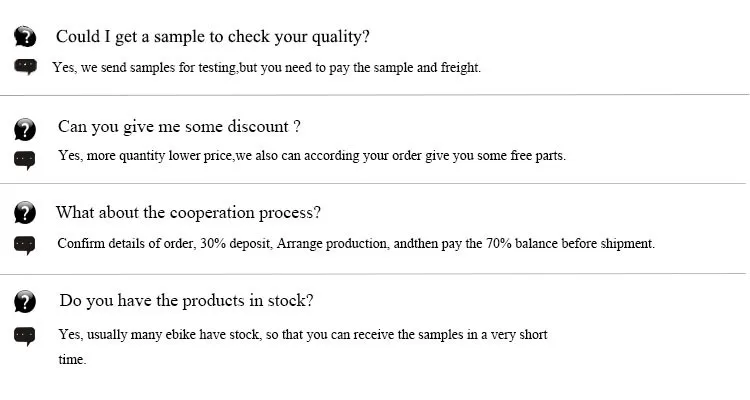This screenshot has height=400, width=750.
Task: Click speech bubble icon beside quantity lower price answer
Action: [x=25, y=161]
